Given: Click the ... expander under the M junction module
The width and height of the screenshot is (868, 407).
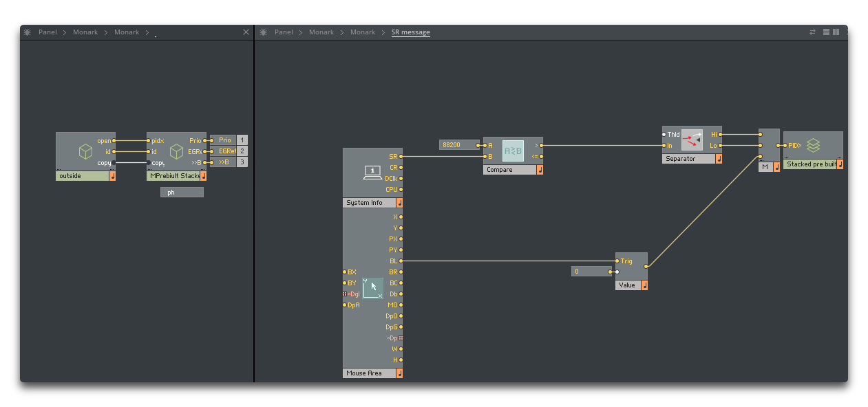Looking at the screenshot, I should coord(761,160).
